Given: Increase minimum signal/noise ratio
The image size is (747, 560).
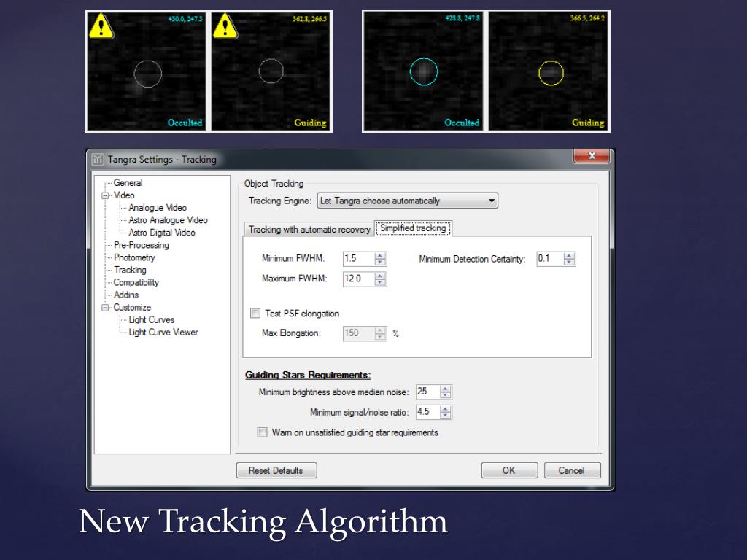Looking at the screenshot, I should click(446, 409).
